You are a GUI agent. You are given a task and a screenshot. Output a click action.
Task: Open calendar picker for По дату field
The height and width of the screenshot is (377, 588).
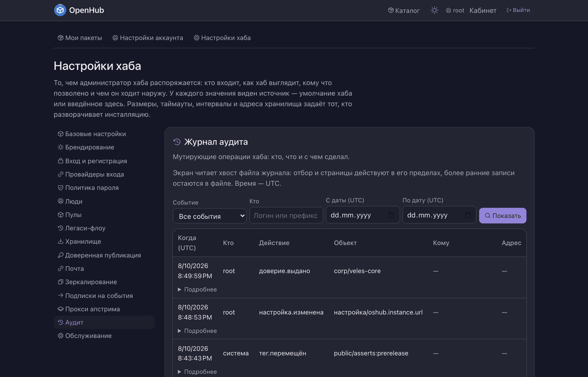[468, 215]
